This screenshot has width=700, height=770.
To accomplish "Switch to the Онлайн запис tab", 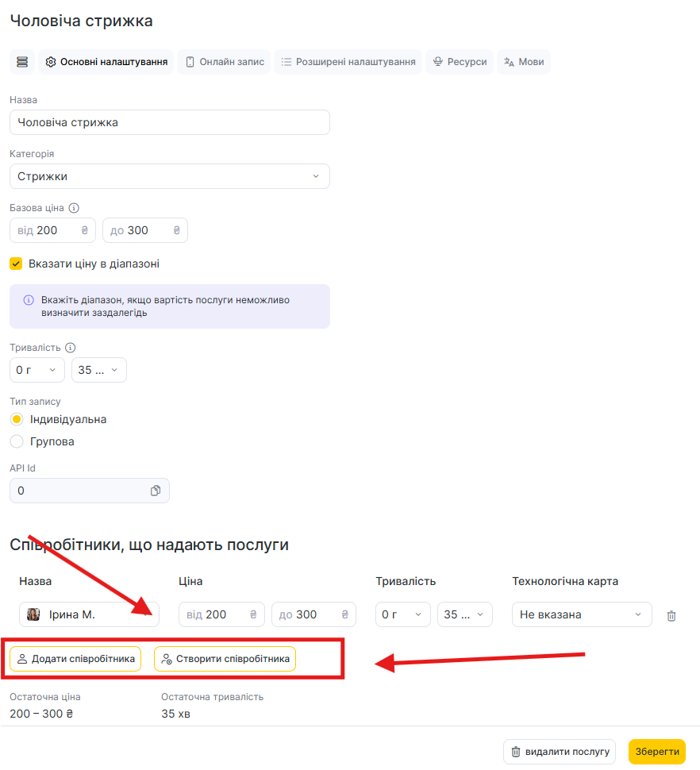I will [224, 62].
